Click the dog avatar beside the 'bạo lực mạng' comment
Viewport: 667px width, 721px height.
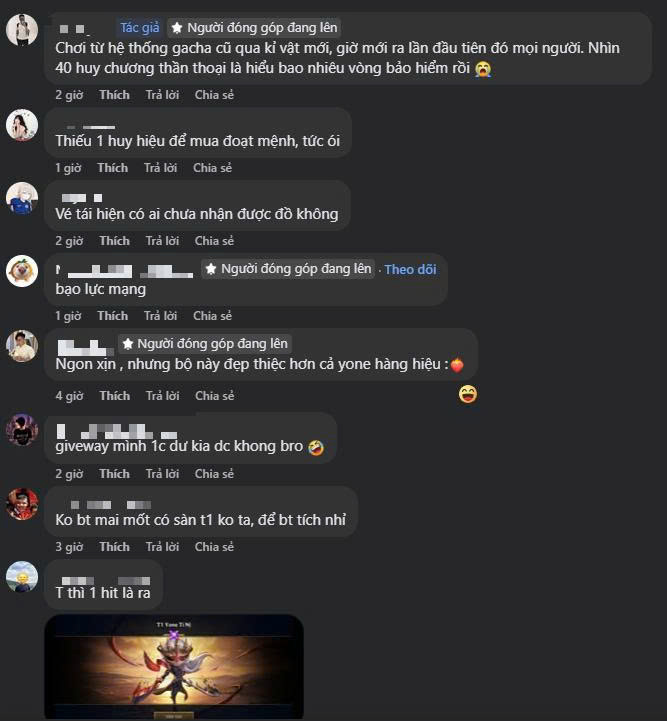pyautogui.click(x=22, y=271)
